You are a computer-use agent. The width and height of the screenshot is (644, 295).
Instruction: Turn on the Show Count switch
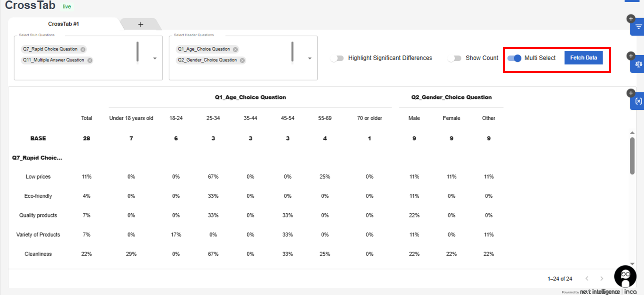coord(454,58)
